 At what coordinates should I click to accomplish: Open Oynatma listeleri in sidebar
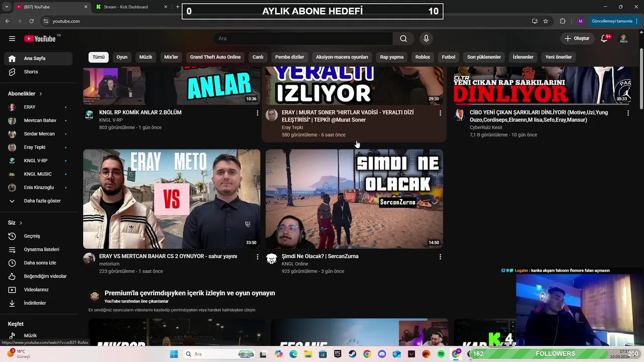tap(38, 249)
